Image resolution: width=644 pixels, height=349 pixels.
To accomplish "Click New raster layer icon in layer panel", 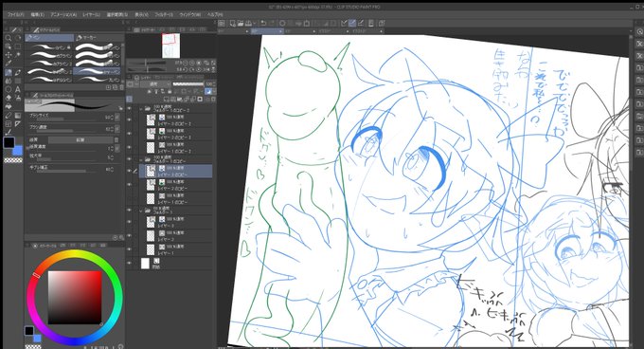I will point(168,99).
